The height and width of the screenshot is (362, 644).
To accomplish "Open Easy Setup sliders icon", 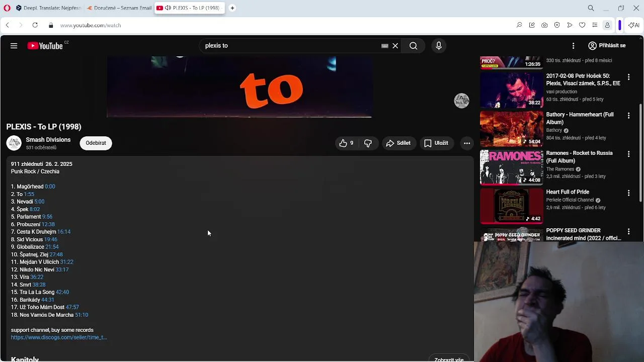I will pos(595,25).
